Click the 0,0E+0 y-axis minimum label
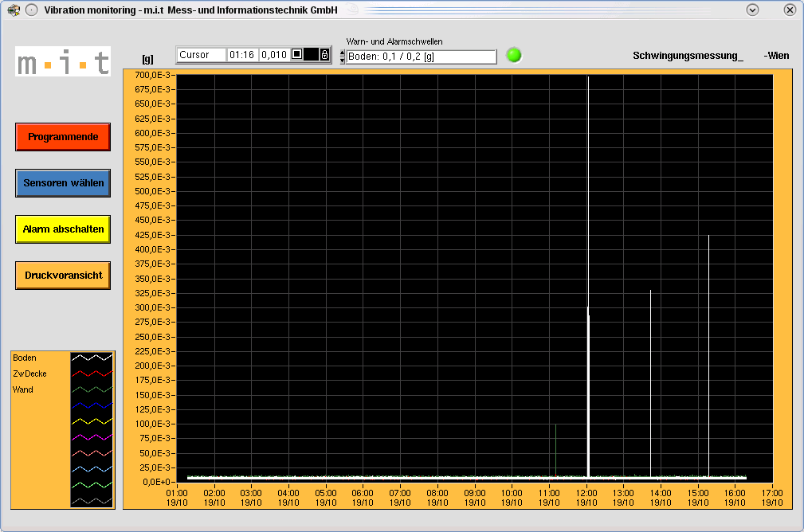The height and width of the screenshot is (532, 804). point(156,482)
